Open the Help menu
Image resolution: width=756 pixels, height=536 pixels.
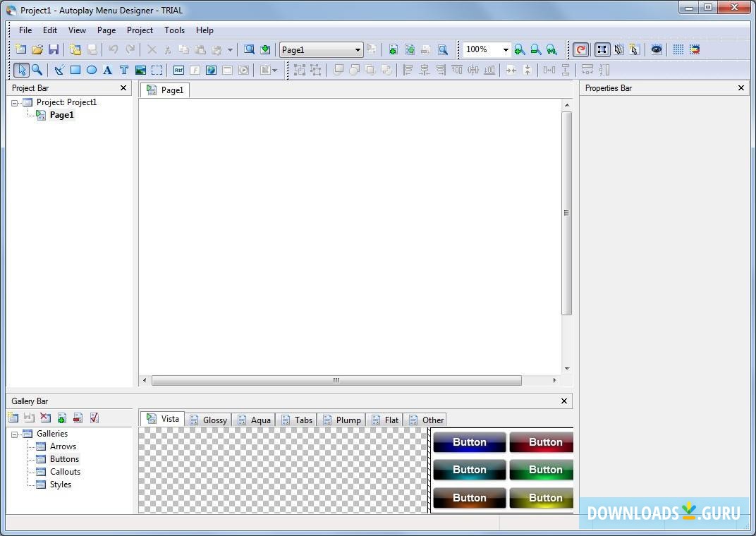205,30
